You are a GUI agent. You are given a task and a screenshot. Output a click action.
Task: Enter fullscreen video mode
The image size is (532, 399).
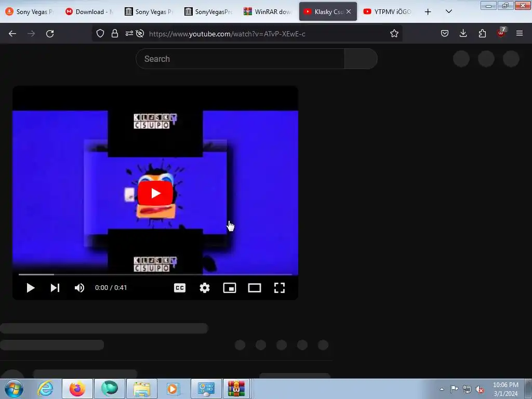[x=279, y=288]
